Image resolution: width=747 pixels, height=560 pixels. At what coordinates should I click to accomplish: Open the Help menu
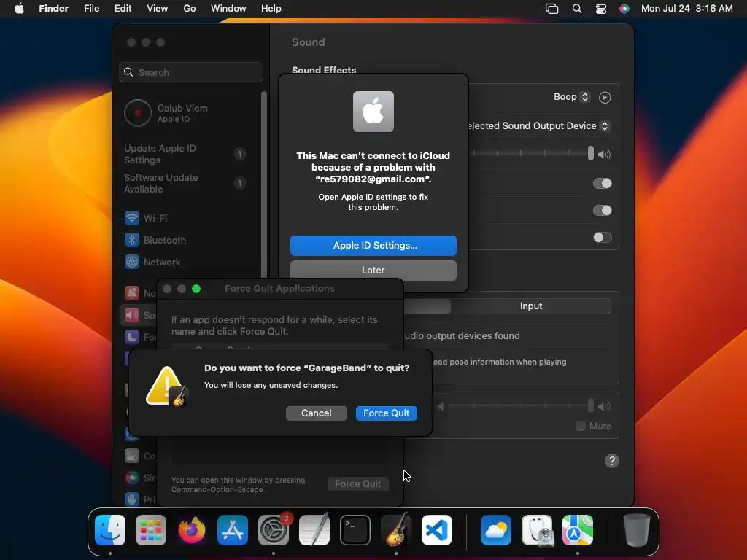pos(271,9)
